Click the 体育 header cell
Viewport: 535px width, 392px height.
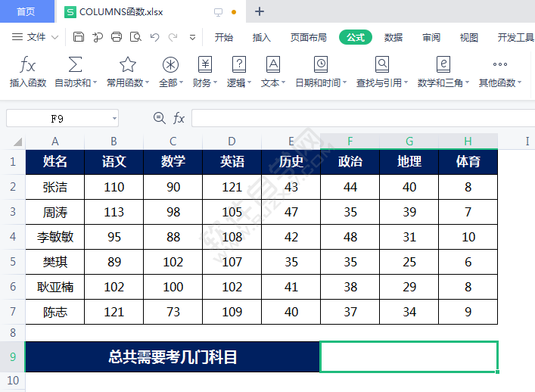pyautogui.click(x=468, y=162)
